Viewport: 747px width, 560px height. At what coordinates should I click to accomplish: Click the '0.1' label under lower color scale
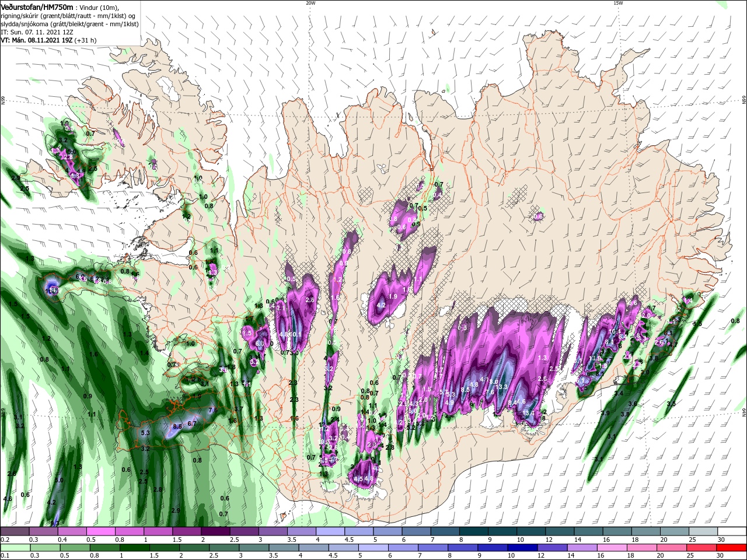tap(4, 556)
